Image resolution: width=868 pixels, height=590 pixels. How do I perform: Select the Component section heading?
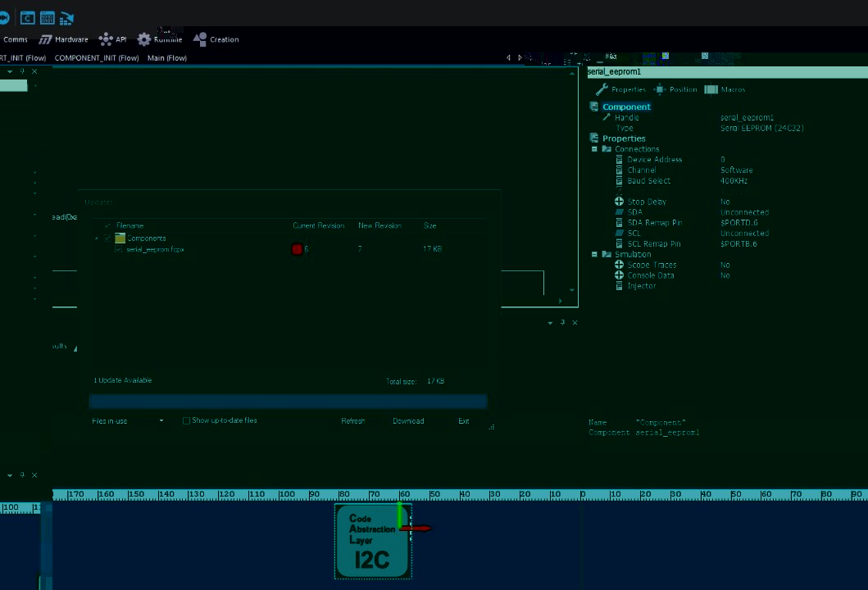tap(626, 107)
